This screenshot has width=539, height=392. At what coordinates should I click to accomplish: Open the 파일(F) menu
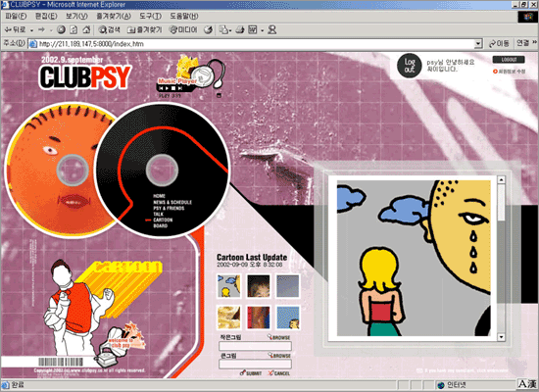click(x=16, y=16)
